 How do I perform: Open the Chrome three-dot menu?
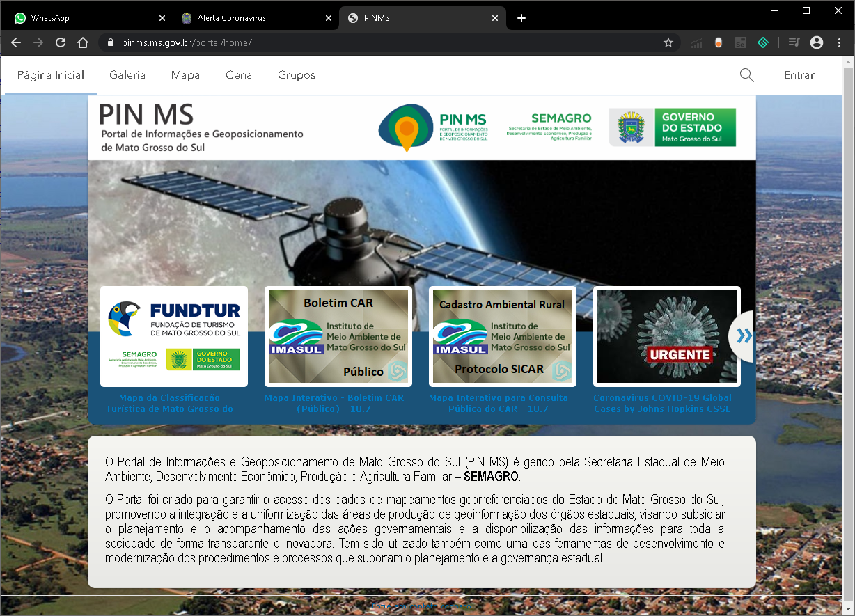click(840, 42)
